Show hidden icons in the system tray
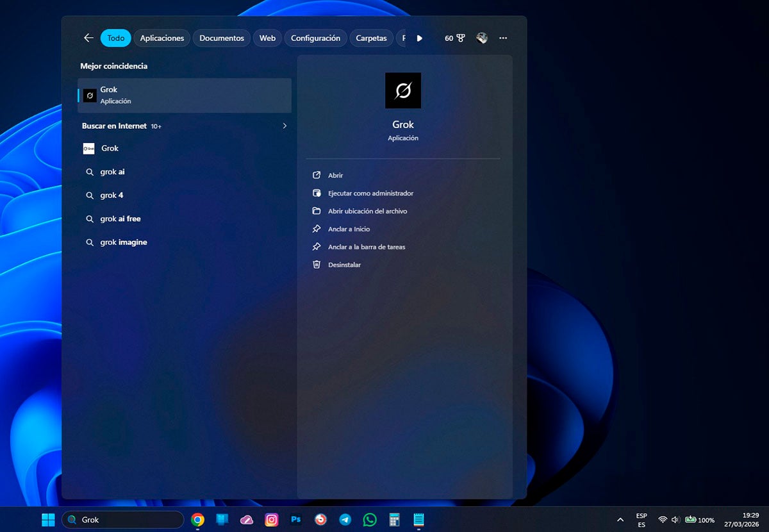The image size is (769, 532). [x=620, y=519]
